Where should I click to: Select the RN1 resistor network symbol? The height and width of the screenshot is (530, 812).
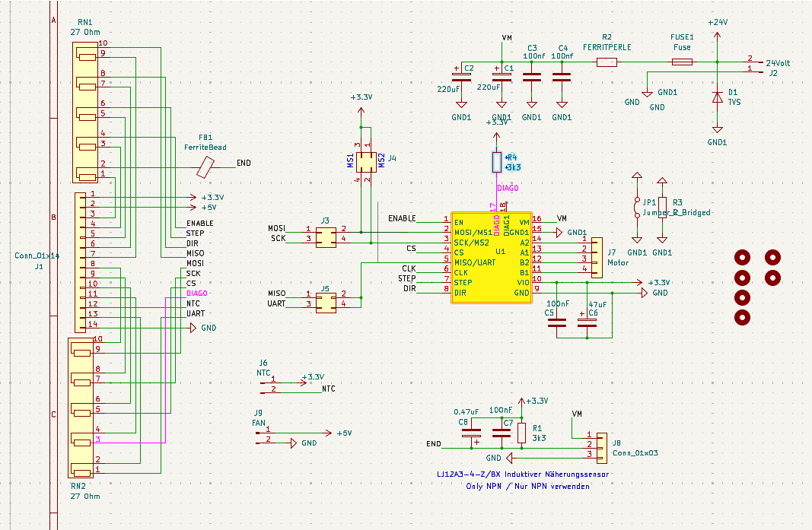(85, 113)
